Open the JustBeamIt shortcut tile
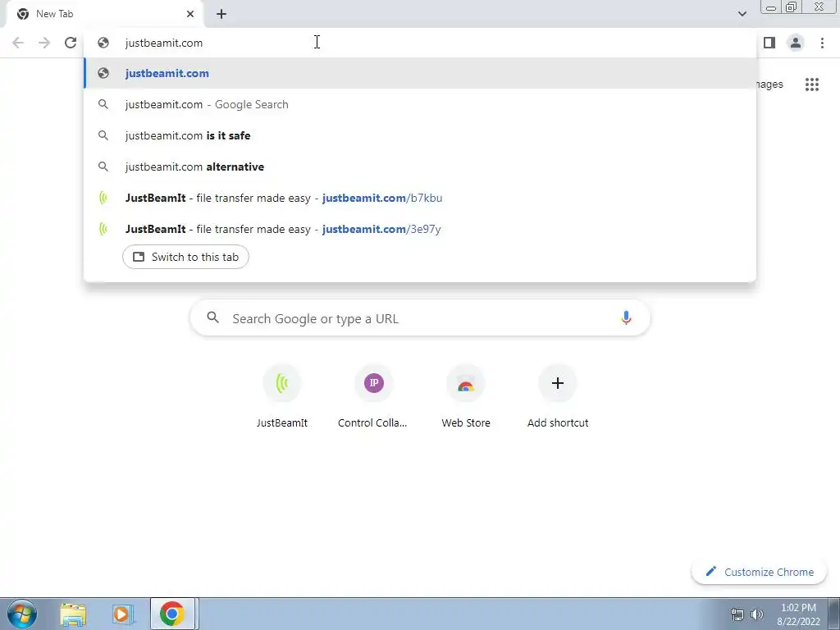Viewport: 840px width, 630px height. 282,396
